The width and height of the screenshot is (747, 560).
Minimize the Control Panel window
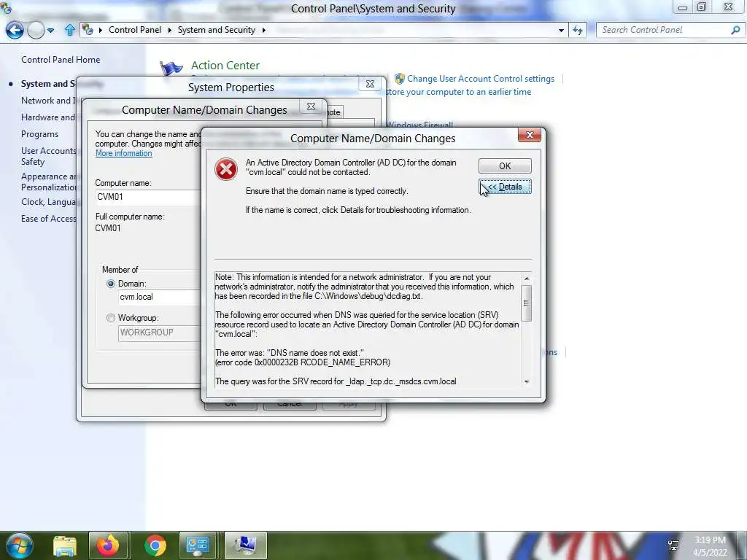(x=683, y=7)
